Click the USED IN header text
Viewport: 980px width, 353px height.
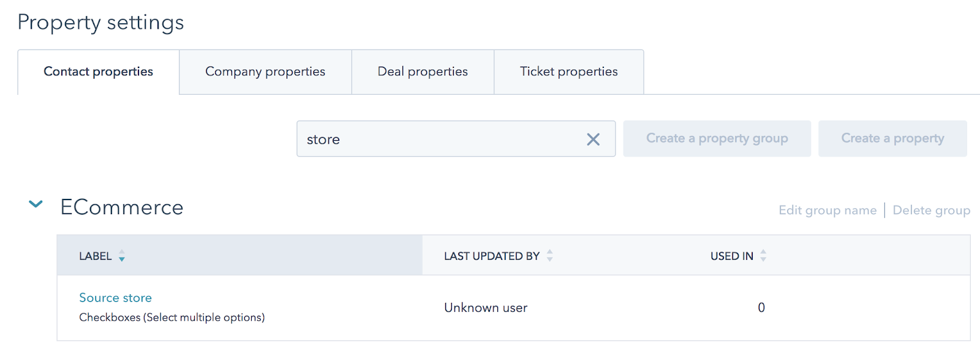coord(732,256)
